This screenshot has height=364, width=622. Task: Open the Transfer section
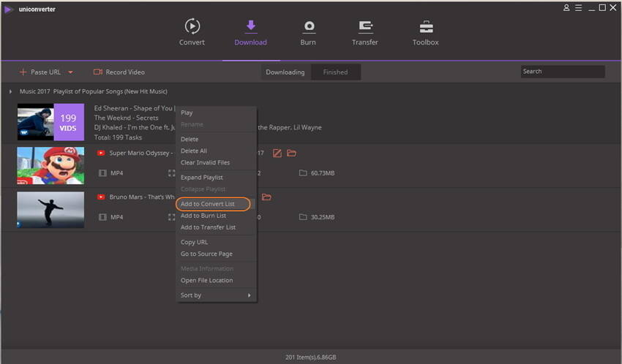[x=365, y=32]
